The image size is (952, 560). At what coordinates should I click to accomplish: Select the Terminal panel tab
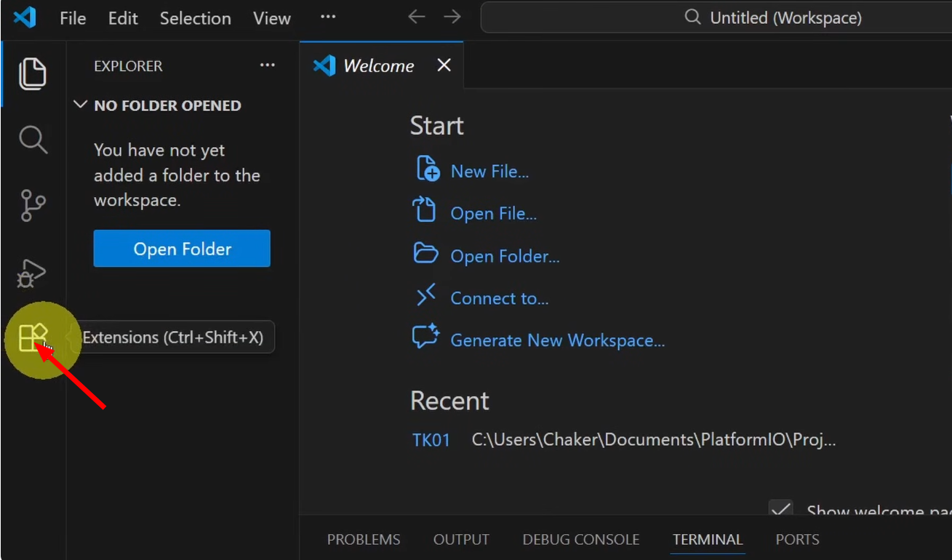[708, 540]
